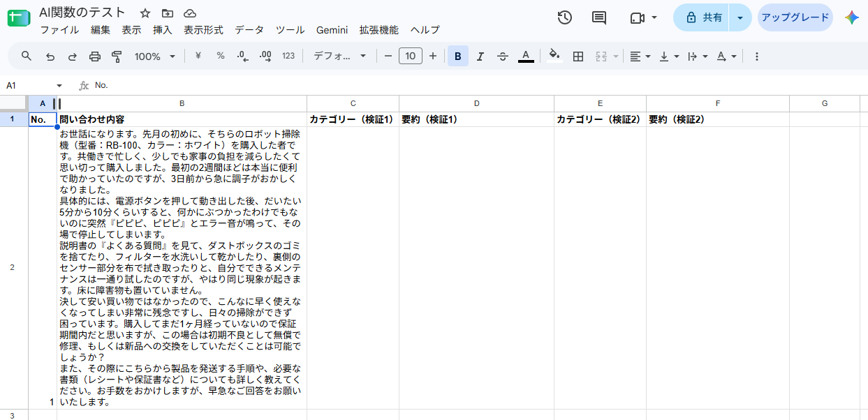Open the comments icon
868x420 pixels.
click(x=599, y=17)
